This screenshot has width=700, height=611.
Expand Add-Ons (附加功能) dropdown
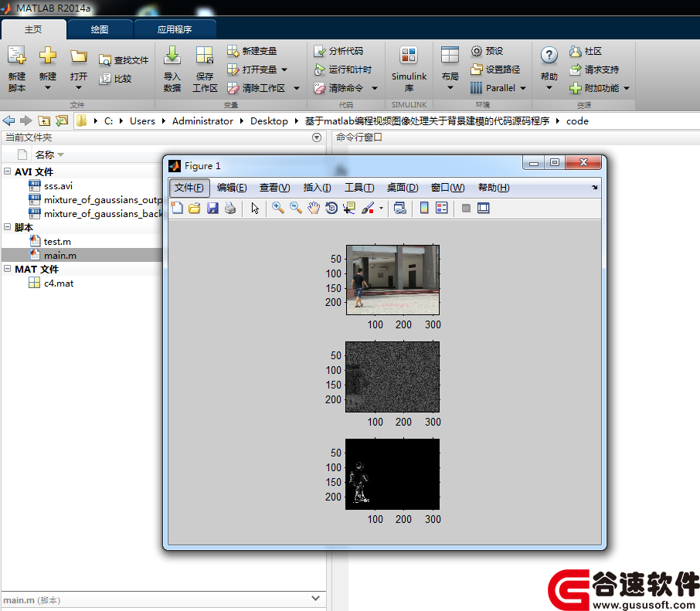(x=627, y=88)
